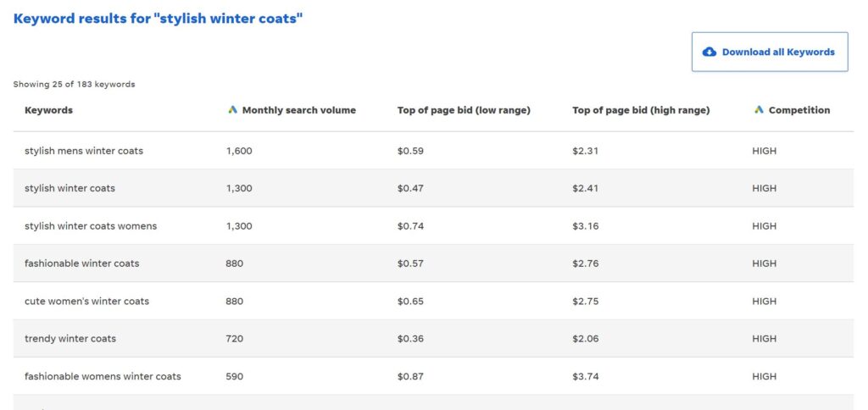Sort by Monthly search volume header

[x=299, y=110]
